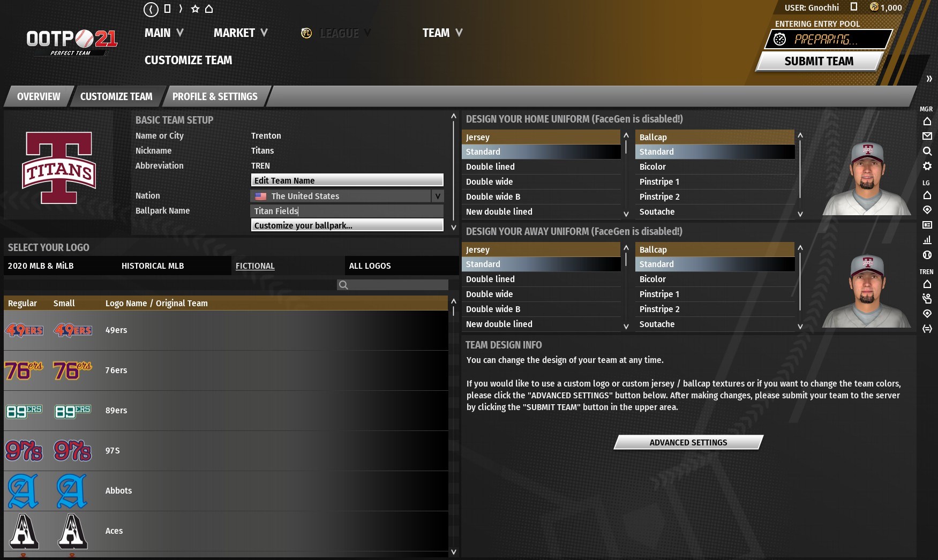Switch to PROFILE & SETTINGS tab

215,96
